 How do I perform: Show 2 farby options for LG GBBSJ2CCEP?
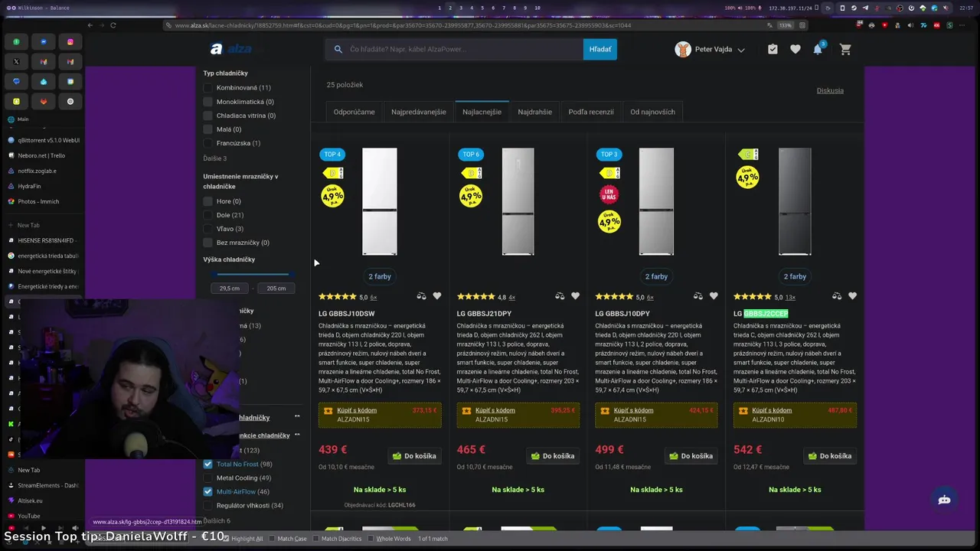(795, 276)
